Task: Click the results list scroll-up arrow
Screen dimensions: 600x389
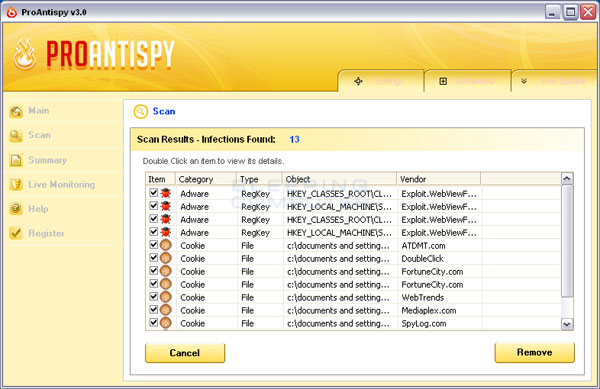Action: coord(567,179)
